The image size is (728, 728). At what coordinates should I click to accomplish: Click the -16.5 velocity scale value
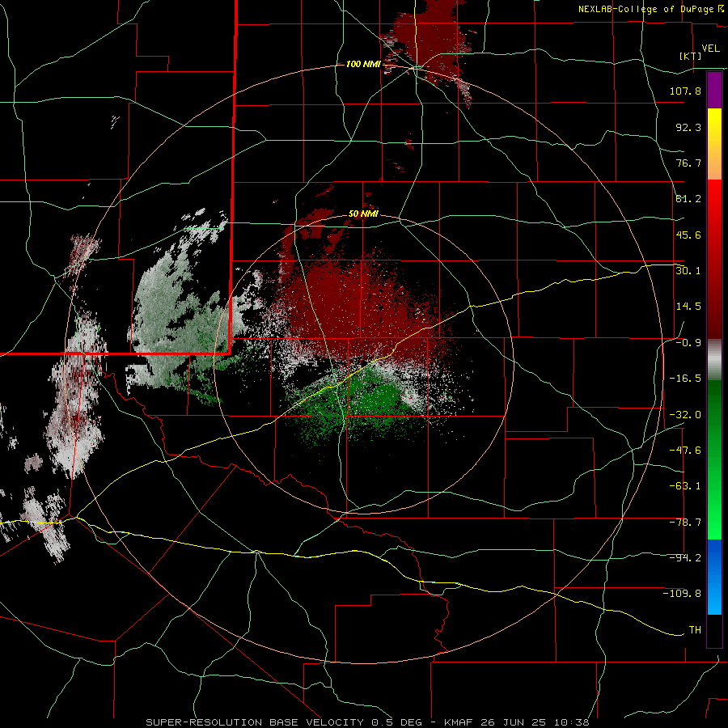(x=685, y=379)
